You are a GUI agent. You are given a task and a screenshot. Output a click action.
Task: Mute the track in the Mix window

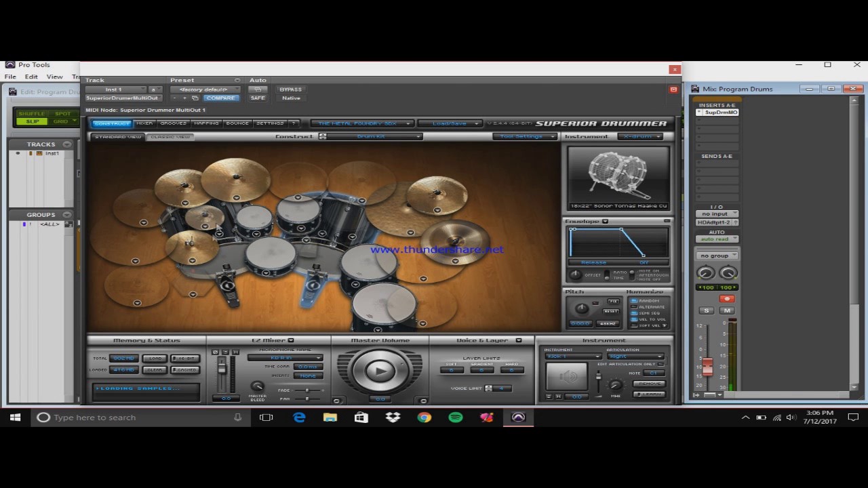[727, 310]
